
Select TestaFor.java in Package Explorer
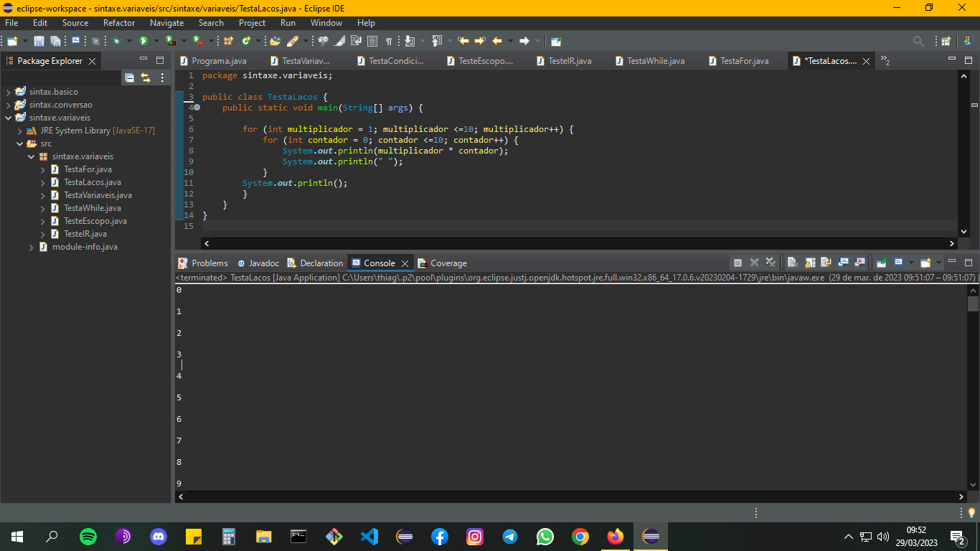(88, 169)
